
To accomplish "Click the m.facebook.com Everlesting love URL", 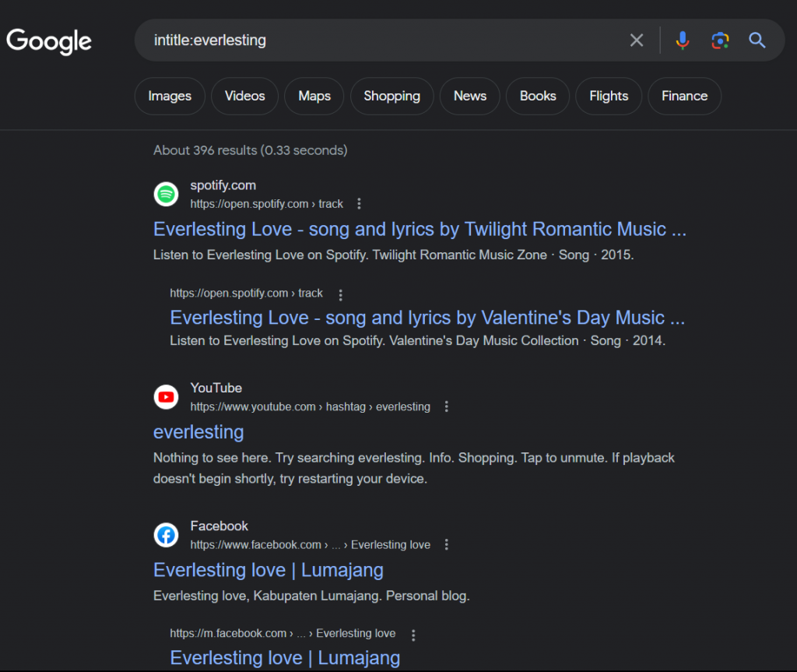I will pos(283,633).
